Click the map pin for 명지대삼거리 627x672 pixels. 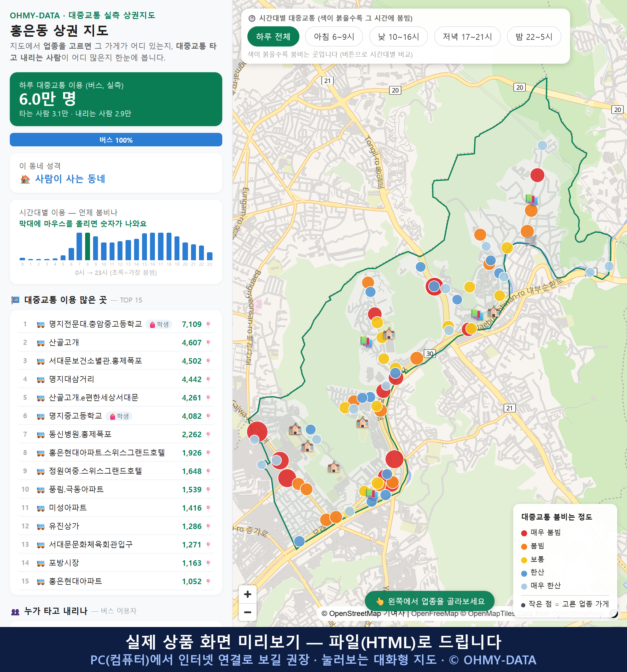(x=208, y=380)
